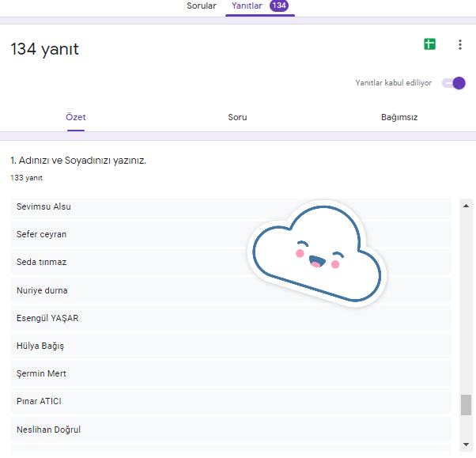Click the 'Hülya Bağış' response entry
The height and width of the screenshot is (458, 476).
[230, 346]
